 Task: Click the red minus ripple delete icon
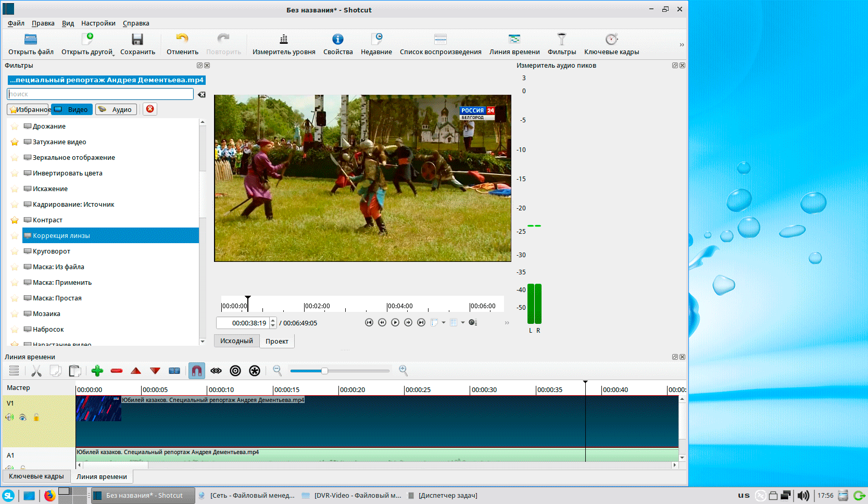pyautogui.click(x=117, y=371)
